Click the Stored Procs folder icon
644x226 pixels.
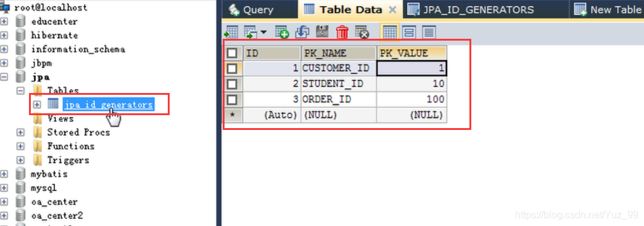pos(38,132)
